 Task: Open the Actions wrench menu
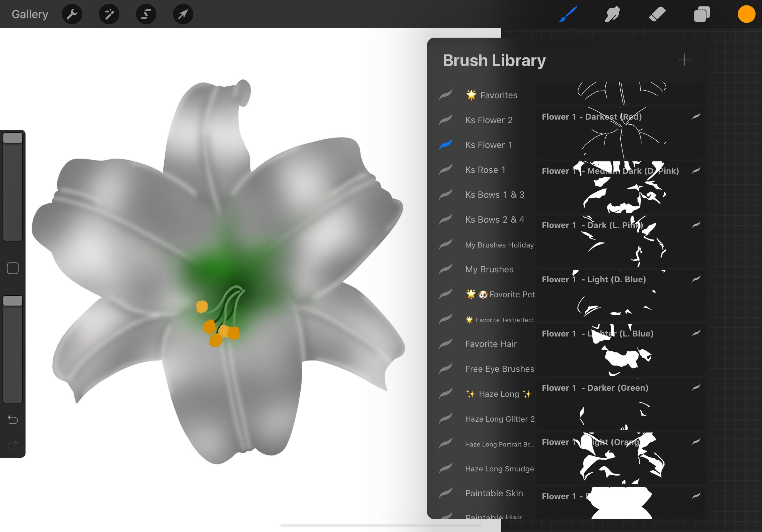(x=72, y=14)
